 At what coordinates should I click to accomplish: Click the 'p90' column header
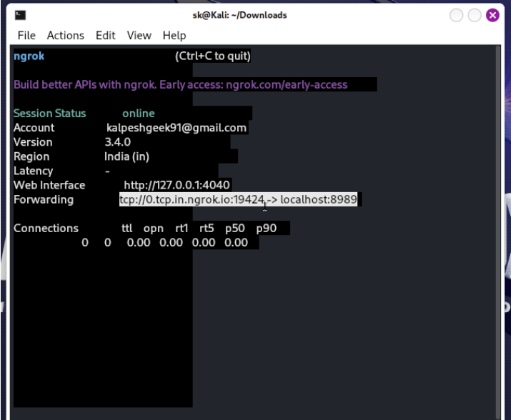coord(267,228)
